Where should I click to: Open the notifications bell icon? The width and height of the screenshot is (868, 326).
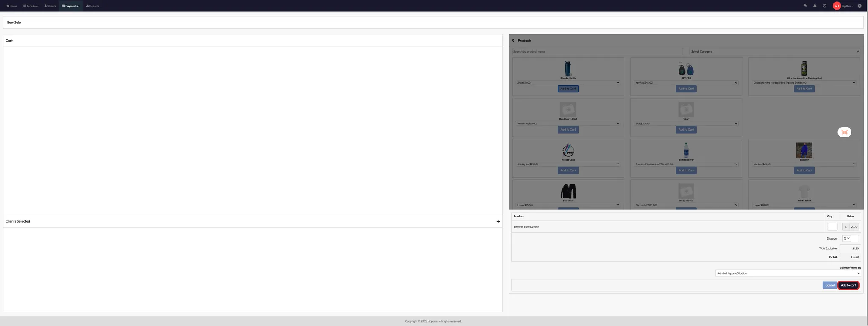point(815,6)
